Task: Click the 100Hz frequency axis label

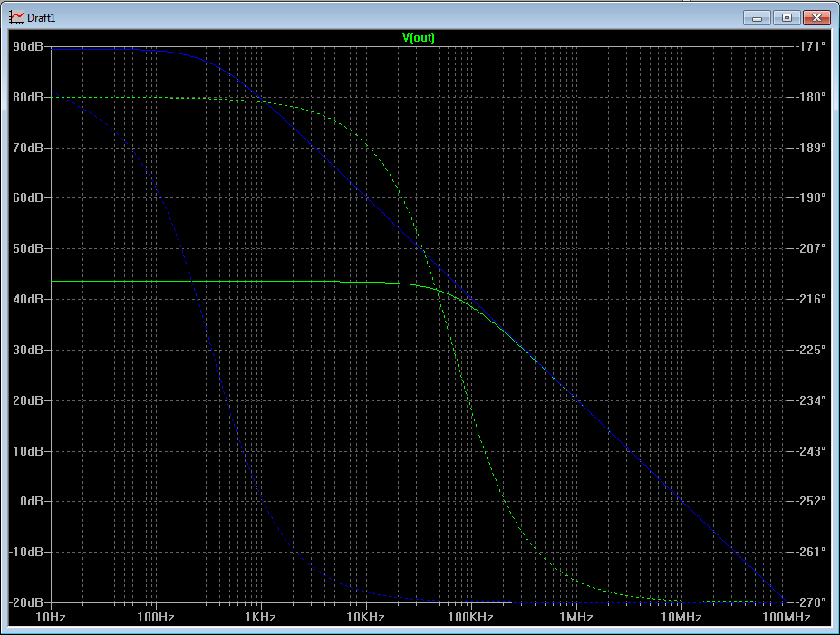Action: coord(155,617)
